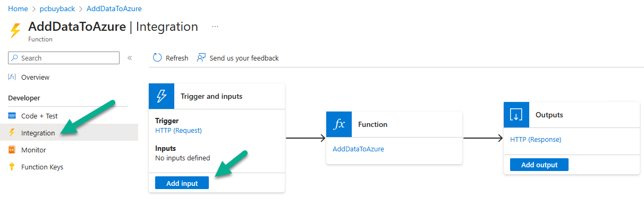Open the ellipsis more options menu beside title

click(215, 27)
